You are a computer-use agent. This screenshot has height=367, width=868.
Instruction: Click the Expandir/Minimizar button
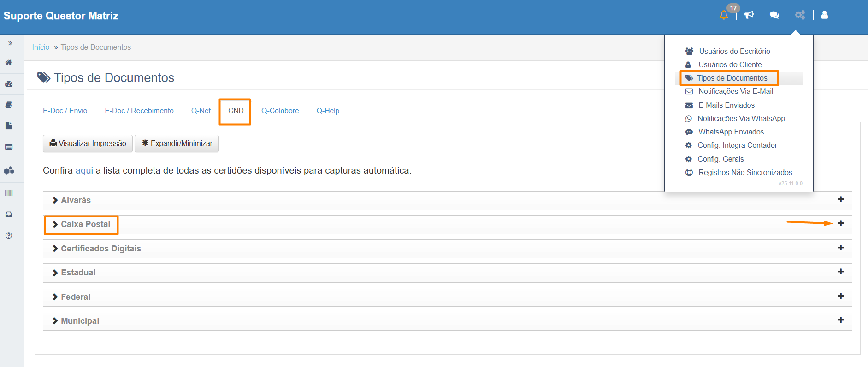177,144
